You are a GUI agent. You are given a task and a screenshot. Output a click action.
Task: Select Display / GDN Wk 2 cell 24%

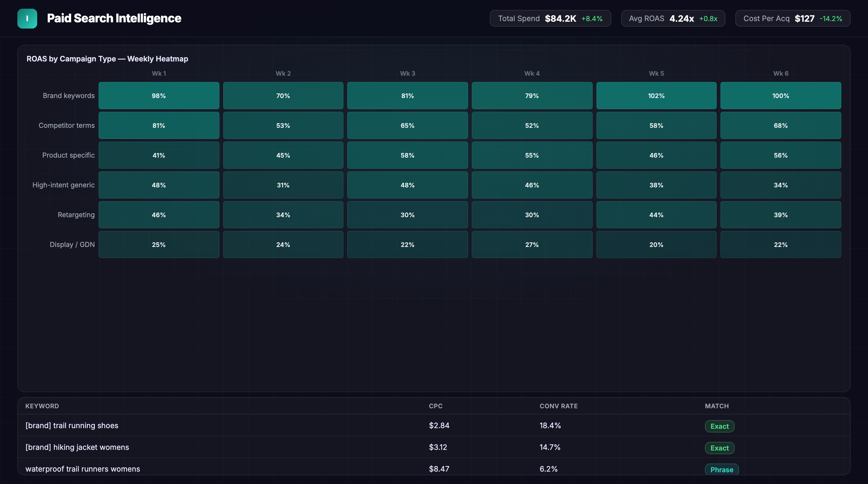click(283, 244)
